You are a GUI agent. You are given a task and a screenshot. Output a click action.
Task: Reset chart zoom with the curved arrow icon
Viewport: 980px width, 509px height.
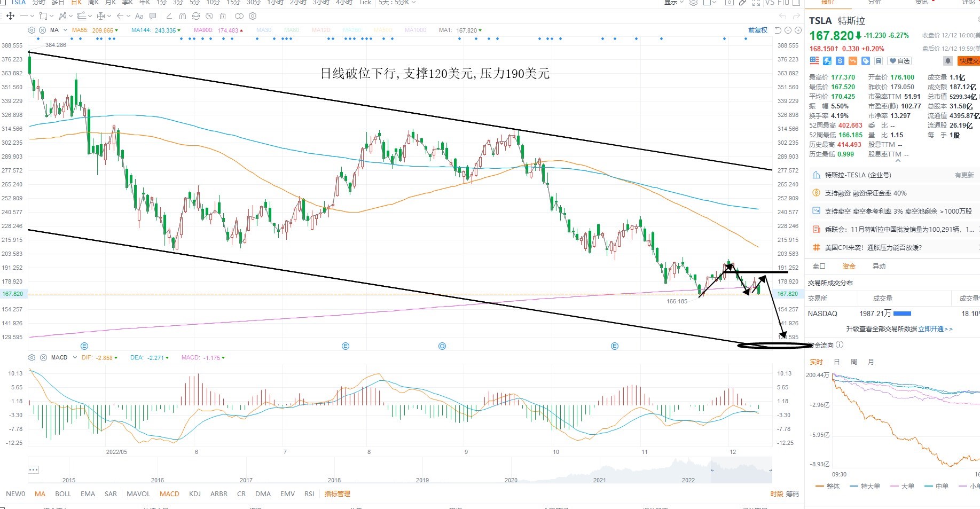click(778, 30)
